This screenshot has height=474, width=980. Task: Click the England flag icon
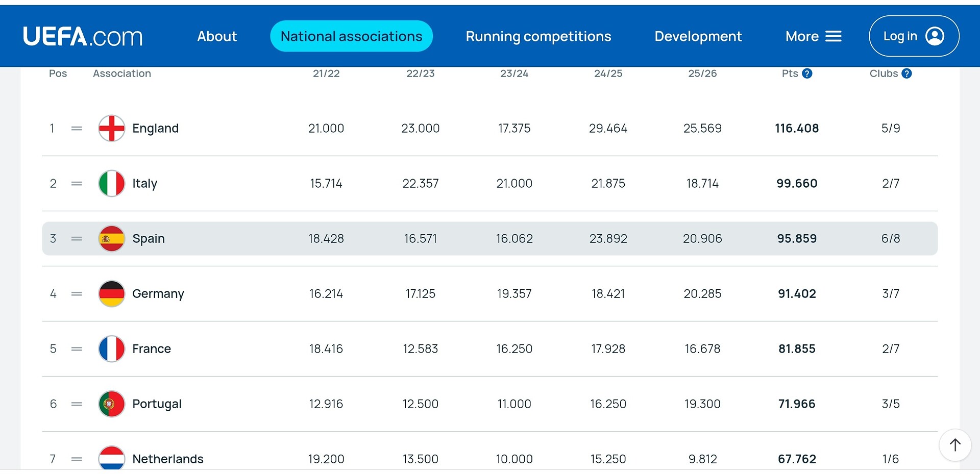click(x=111, y=128)
